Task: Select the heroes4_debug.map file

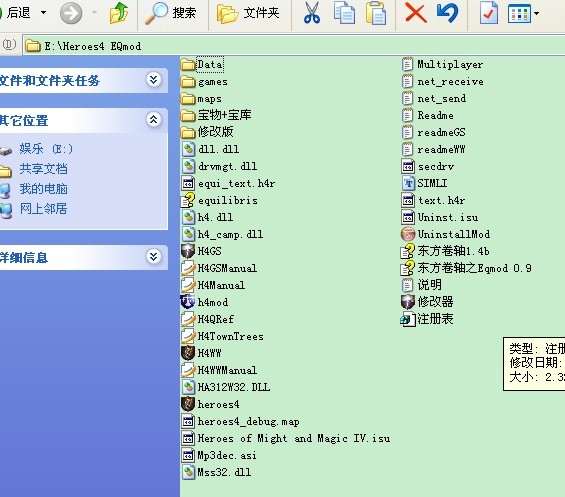Action: [241, 421]
